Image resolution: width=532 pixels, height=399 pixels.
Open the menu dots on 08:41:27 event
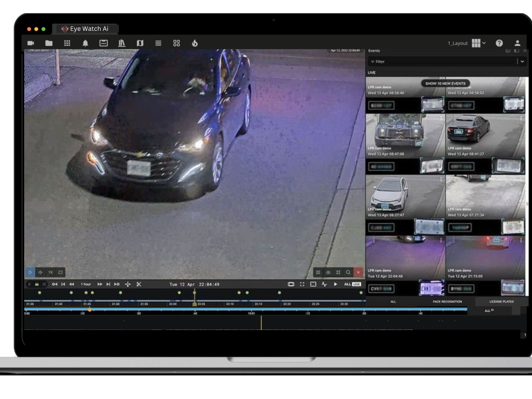[521, 118]
